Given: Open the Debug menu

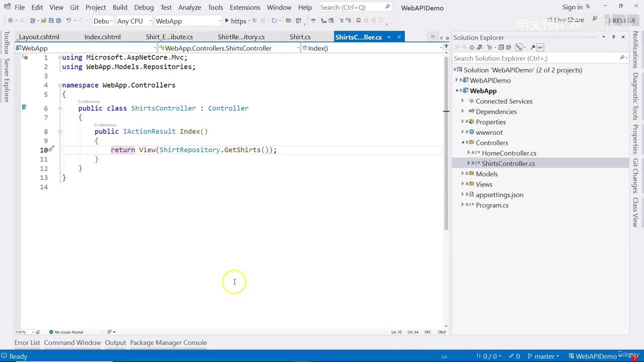Looking at the screenshot, I should pos(144,8).
